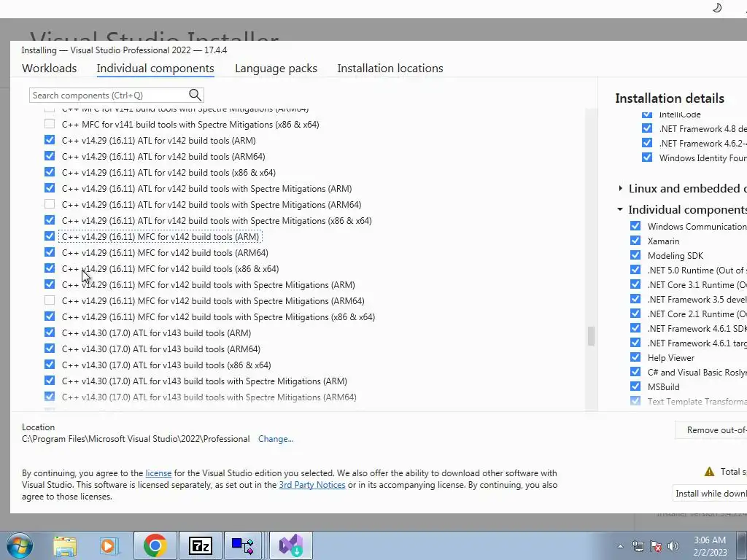This screenshot has width=747, height=560.
Task: Uncheck ATL v143 Spectre Mitigations (ARM)
Action: (50, 380)
